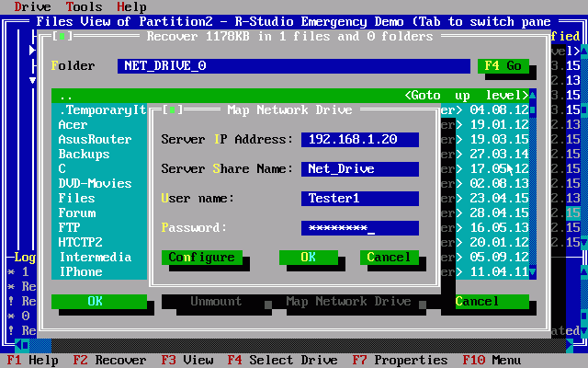Click F3 View in bottom bar

pyautogui.click(x=187, y=360)
